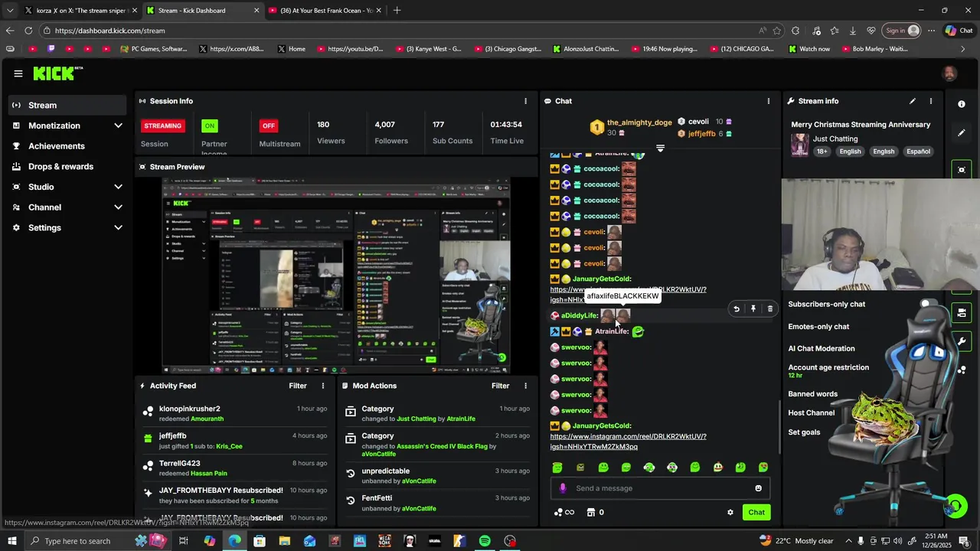Screen dimensions: 980x551
Task: Collapse pinned gifters bar in chat
Action: click(x=660, y=148)
